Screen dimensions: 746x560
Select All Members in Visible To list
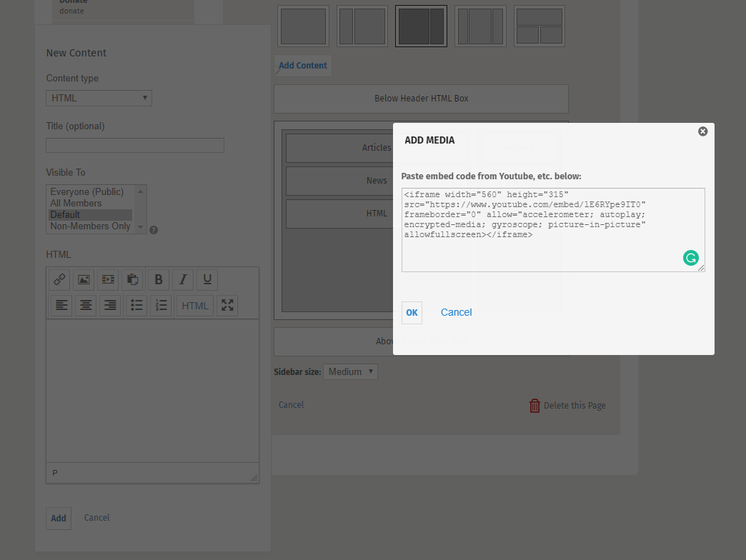coord(76,203)
